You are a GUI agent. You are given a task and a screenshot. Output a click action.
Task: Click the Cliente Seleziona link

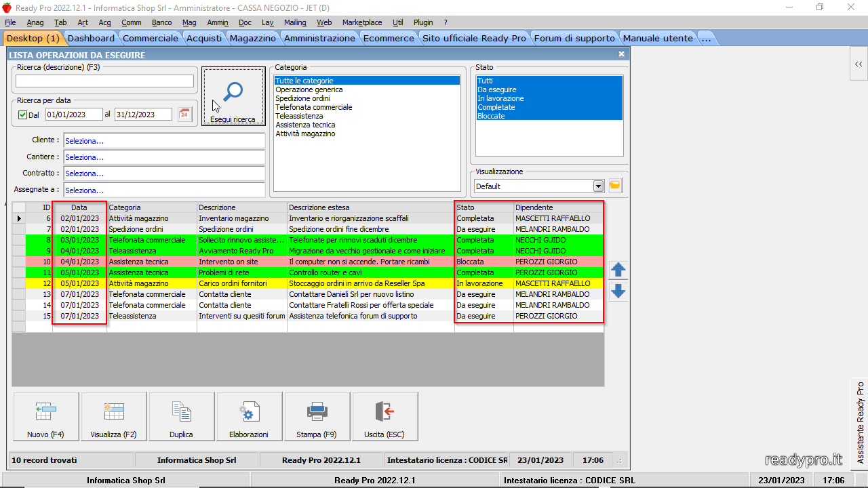point(85,141)
